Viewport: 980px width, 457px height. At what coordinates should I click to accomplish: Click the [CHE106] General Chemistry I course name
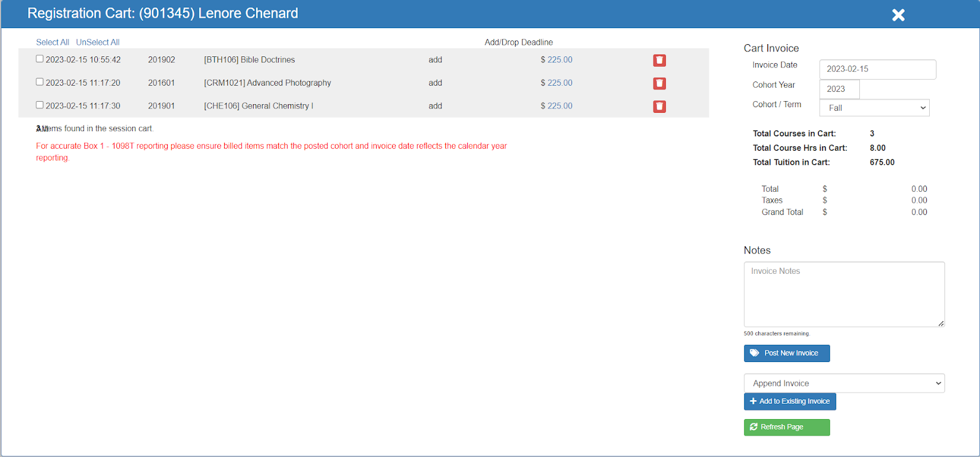(258, 106)
